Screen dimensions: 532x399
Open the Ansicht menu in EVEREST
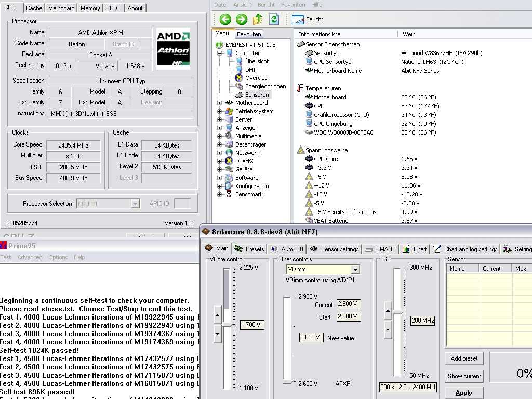tap(242, 5)
